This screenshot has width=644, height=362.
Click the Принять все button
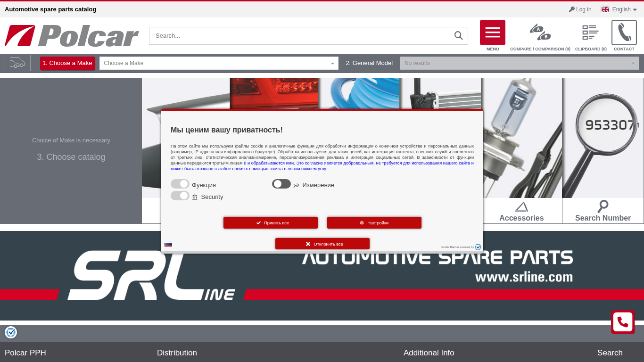point(271,223)
